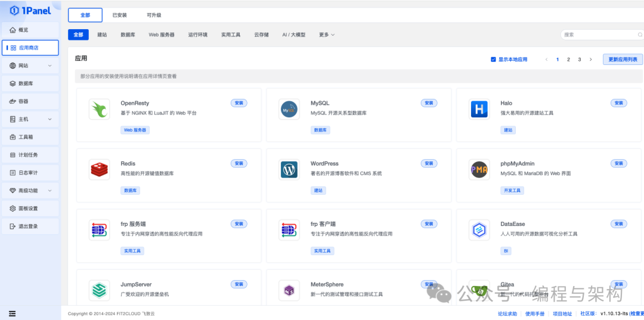Click the 网站 globe icon
The width and height of the screenshot is (644, 320).
tap(13, 66)
